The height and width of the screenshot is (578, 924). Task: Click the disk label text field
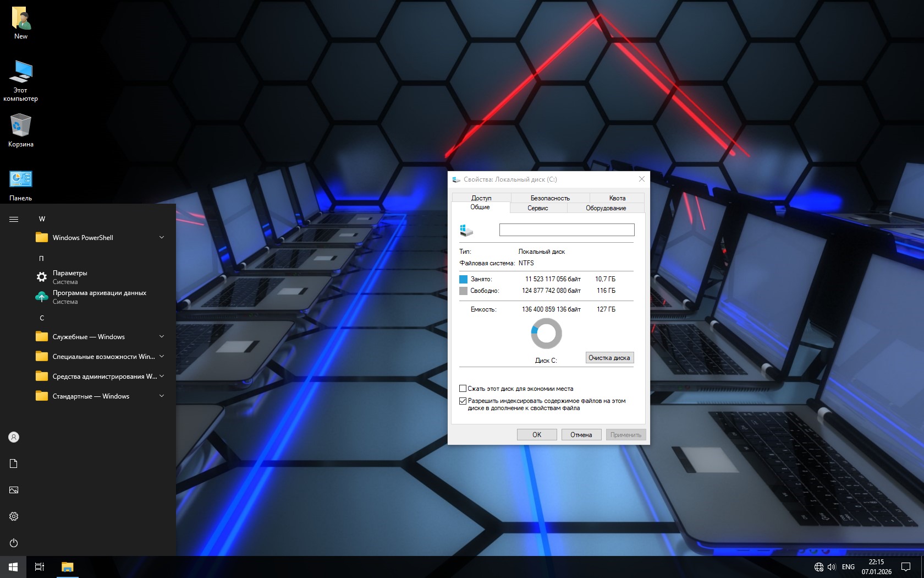coord(566,230)
